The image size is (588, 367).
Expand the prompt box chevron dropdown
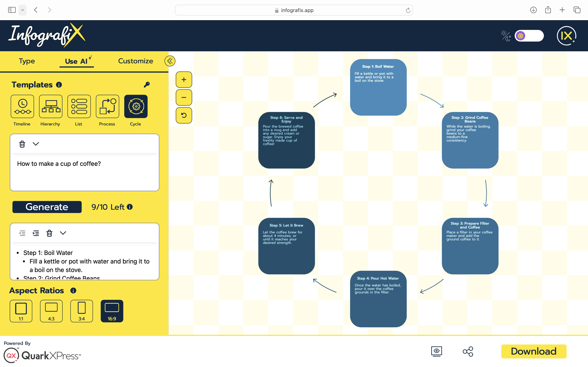coord(36,144)
